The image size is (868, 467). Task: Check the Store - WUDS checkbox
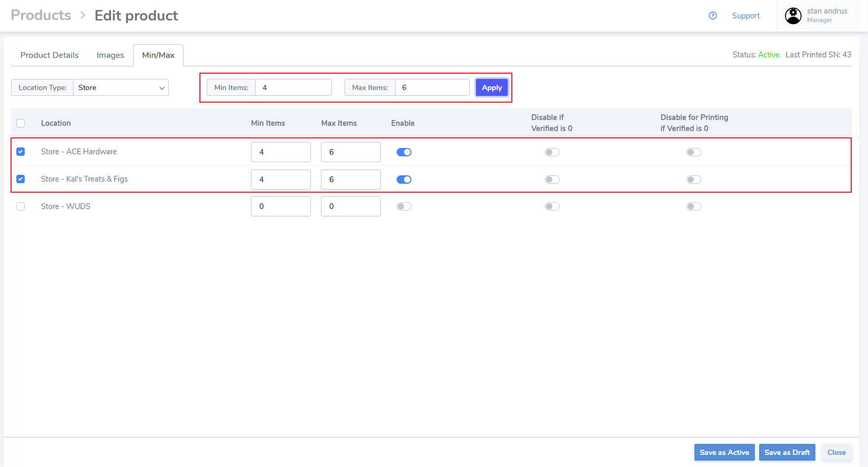pos(21,206)
